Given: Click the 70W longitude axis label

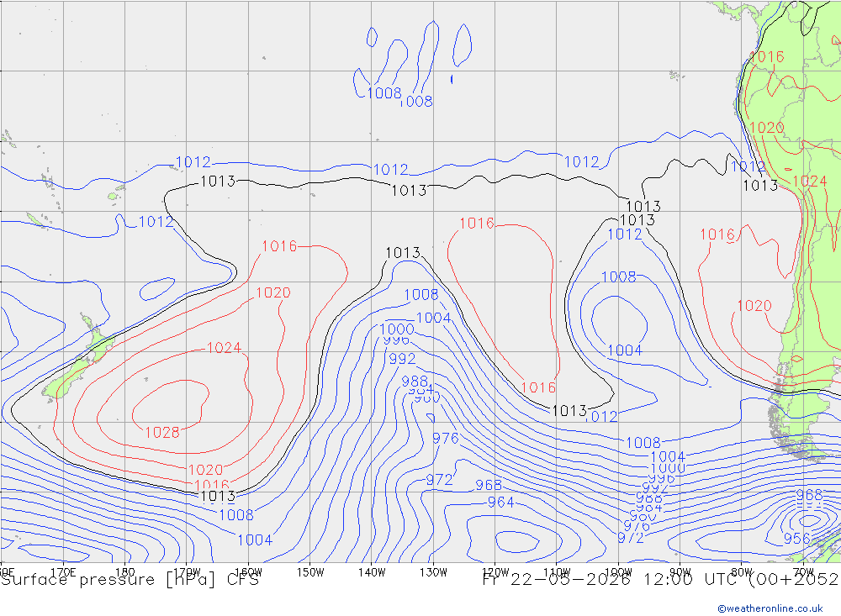Looking at the screenshot, I should tap(803, 572).
